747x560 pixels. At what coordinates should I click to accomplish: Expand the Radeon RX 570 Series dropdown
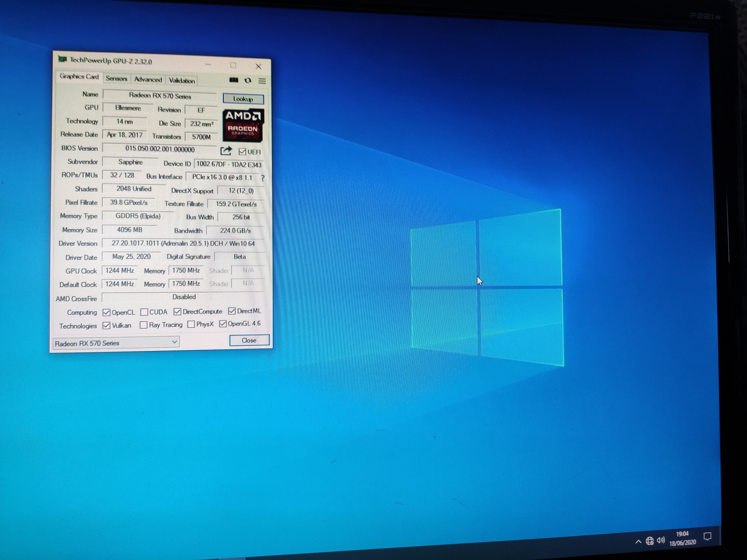pyautogui.click(x=174, y=342)
